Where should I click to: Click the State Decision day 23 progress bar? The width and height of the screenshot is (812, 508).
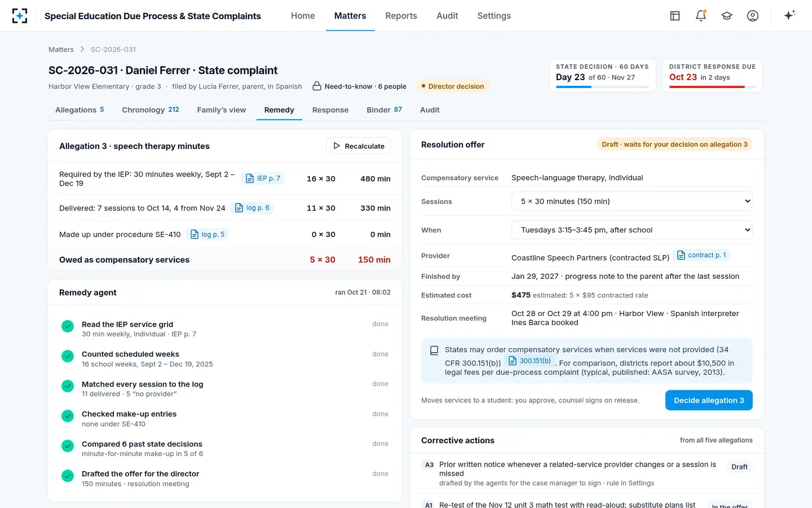point(602,87)
